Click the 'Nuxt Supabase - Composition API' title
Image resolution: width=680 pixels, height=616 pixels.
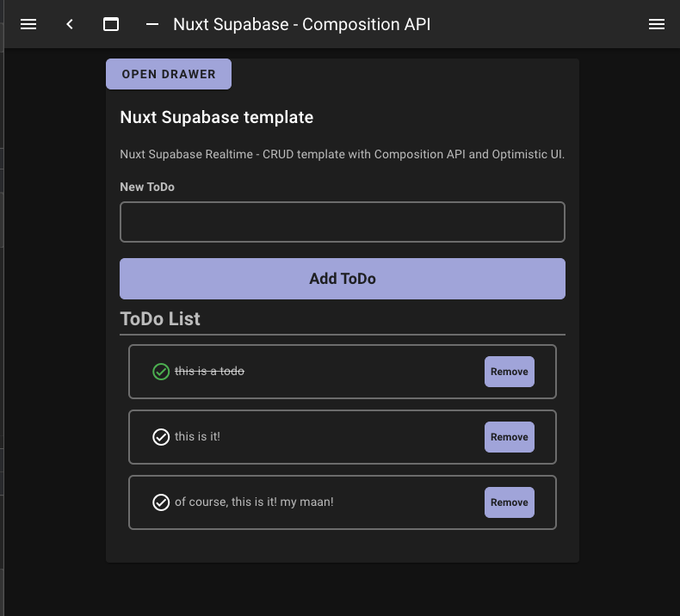[x=302, y=24]
